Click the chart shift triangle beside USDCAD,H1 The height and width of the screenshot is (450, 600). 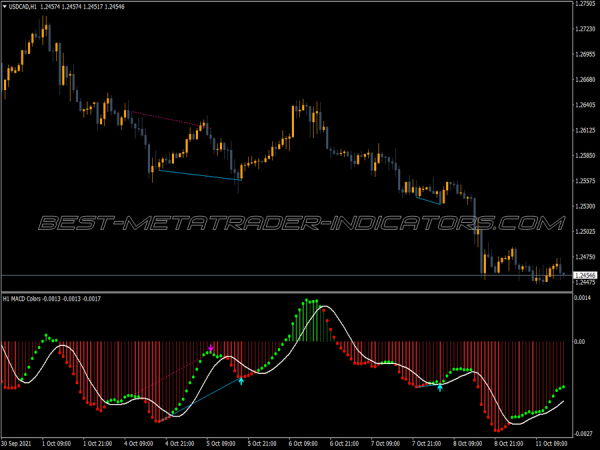[5, 7]
